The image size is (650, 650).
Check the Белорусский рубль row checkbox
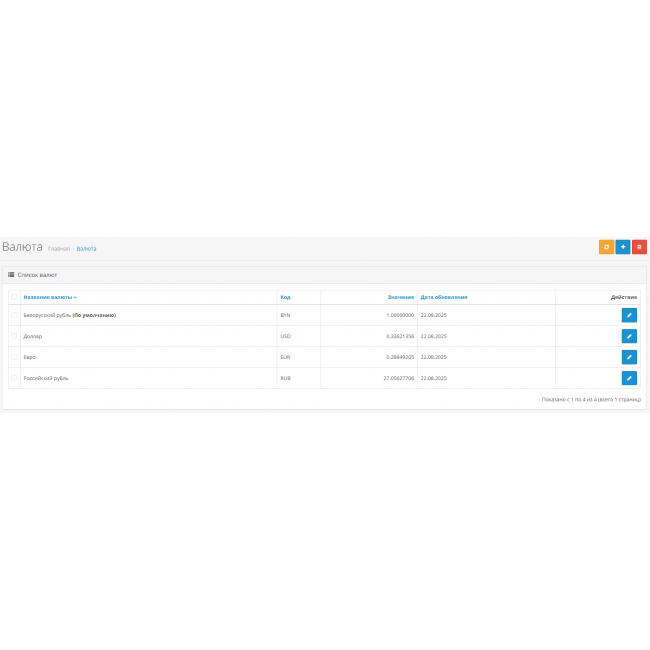[x=14, y=315]
